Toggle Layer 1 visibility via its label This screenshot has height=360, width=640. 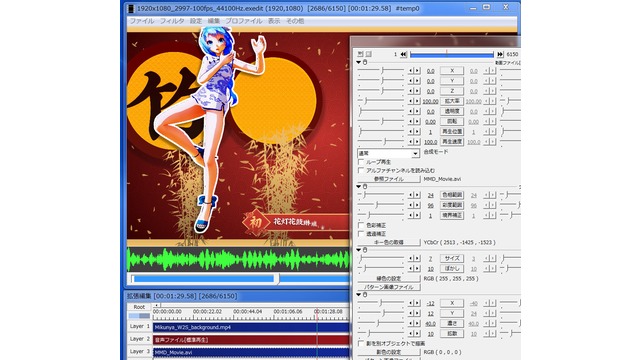click(x=140, y=327)
